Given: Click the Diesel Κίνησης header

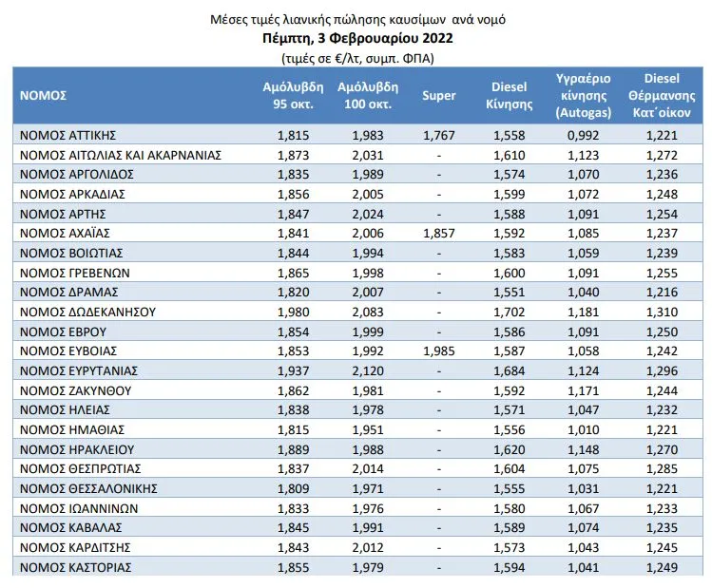Looking at the screenshot, I should coord(509,96).
